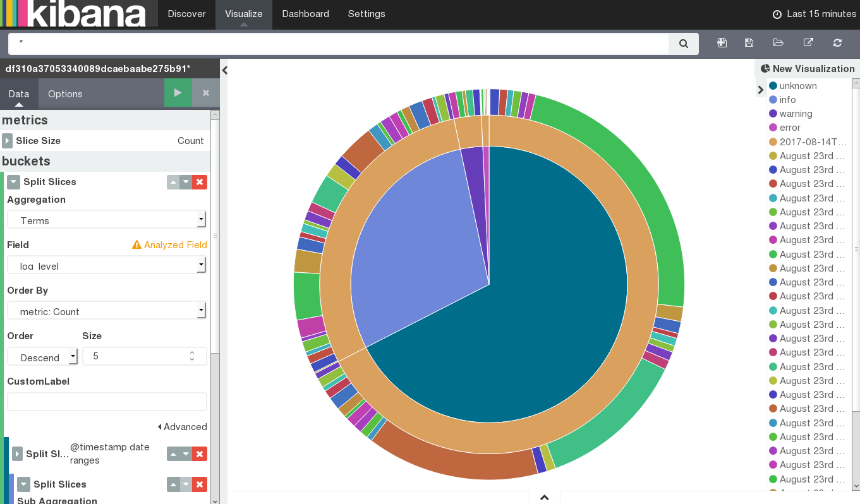The width and height of the screenshot is (860, 504).
Task: Collapse the left sidebar editor panel
Action: coord(224,71)
